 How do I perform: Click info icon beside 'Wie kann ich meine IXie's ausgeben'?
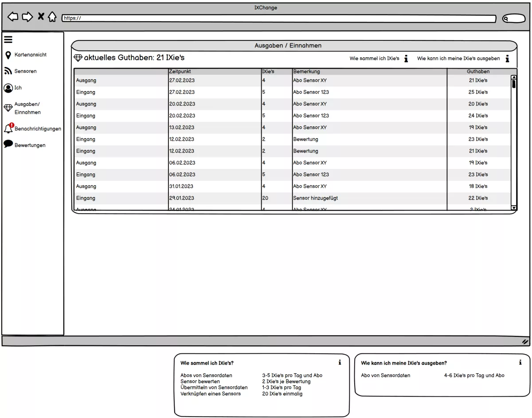coord(507,59)
